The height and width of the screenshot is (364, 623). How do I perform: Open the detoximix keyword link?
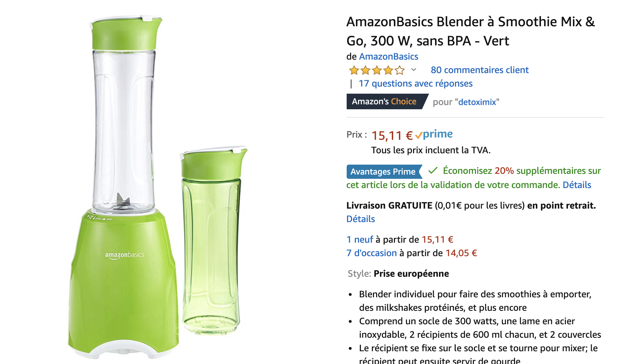(477, 102)
